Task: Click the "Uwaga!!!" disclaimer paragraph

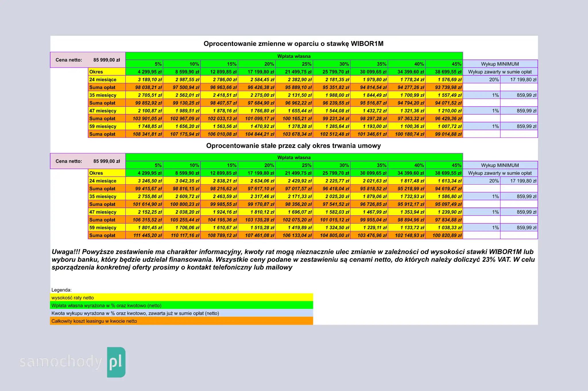Action: pyautogui.click(x=293, y=260)
